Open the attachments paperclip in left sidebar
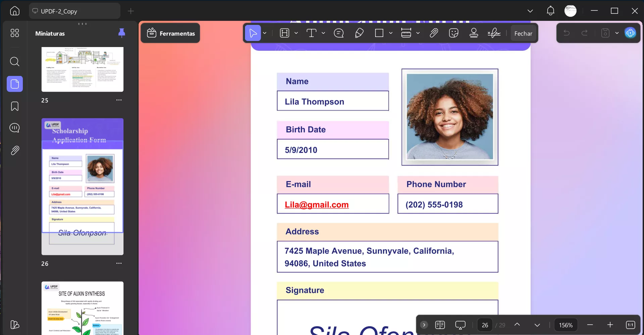This screenshot has height=335, width=644. [x=15, y=150]
